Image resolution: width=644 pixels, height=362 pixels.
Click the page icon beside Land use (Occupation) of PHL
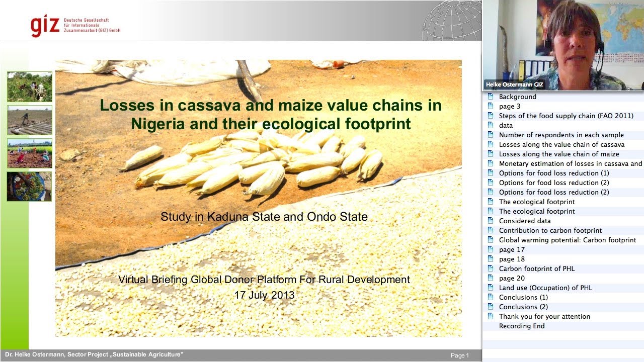491,288
